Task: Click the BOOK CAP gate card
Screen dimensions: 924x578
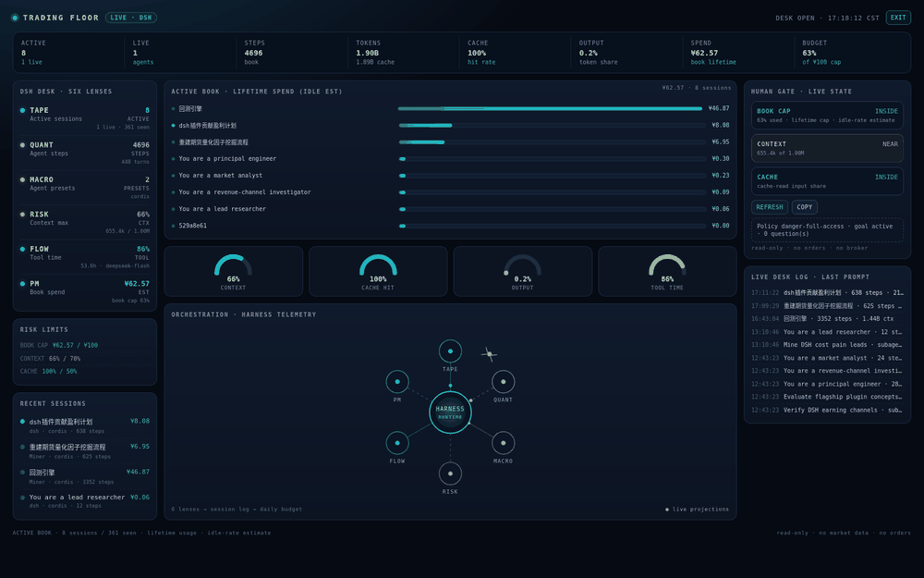Action: tap(827, 115)
